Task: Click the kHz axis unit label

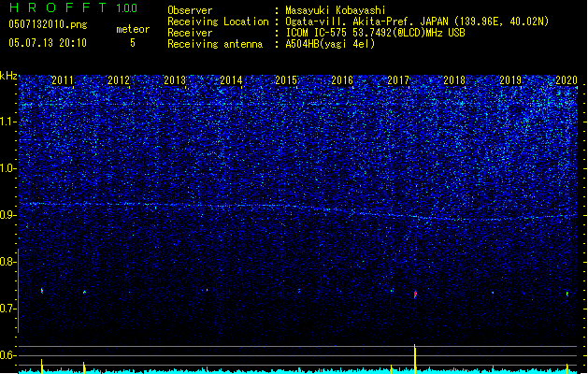Action: pyautogui.click(x=8, y=76)
